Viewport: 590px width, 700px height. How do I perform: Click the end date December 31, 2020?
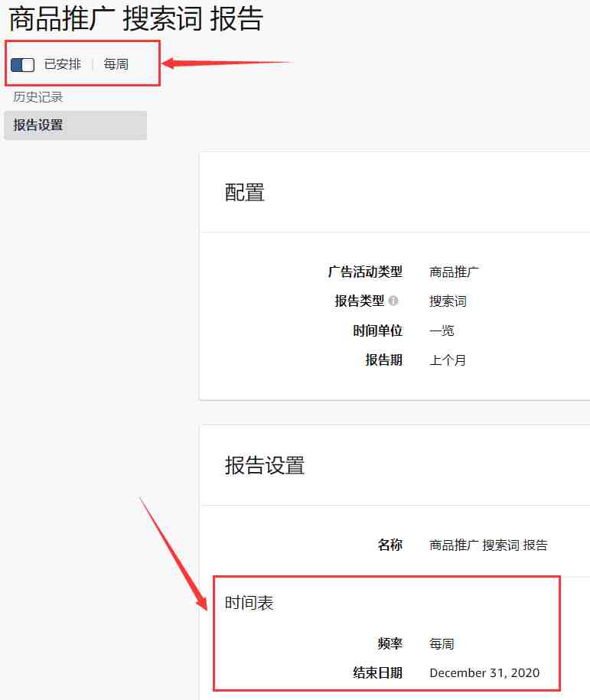point(484,672)
